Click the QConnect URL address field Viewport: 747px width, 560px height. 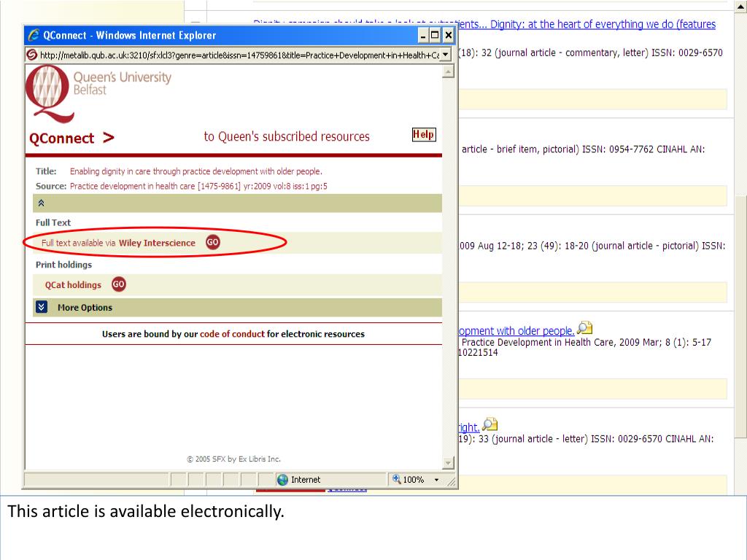tap(239, 55)
